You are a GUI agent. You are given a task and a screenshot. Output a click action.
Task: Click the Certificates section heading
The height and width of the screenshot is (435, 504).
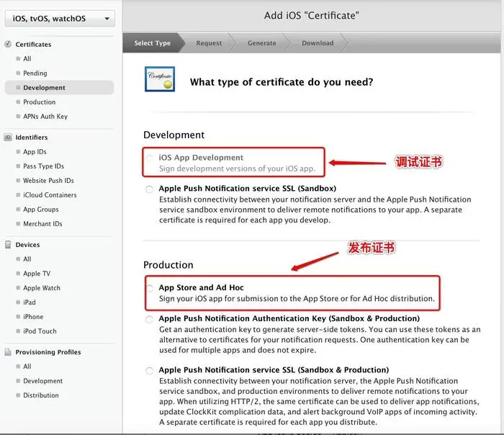[x=33, y=45]
